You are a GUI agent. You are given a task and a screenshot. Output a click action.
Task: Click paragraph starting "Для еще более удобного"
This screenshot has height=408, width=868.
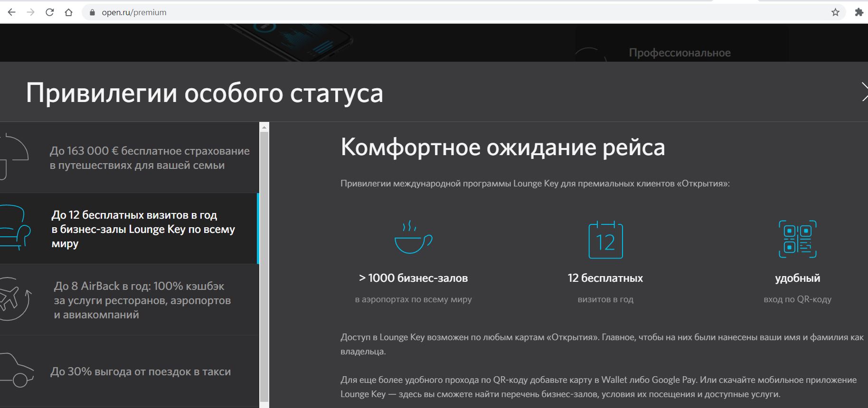tap(599, 387)
